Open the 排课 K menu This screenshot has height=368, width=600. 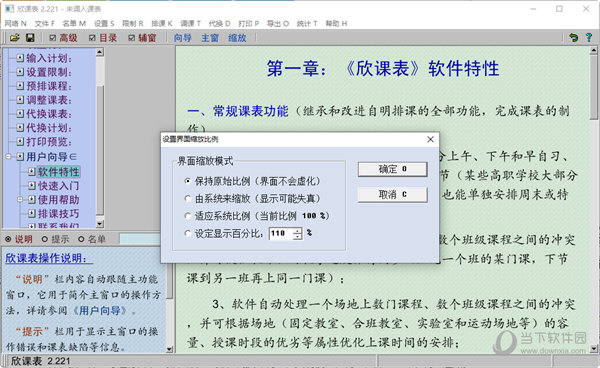(161, 23)
